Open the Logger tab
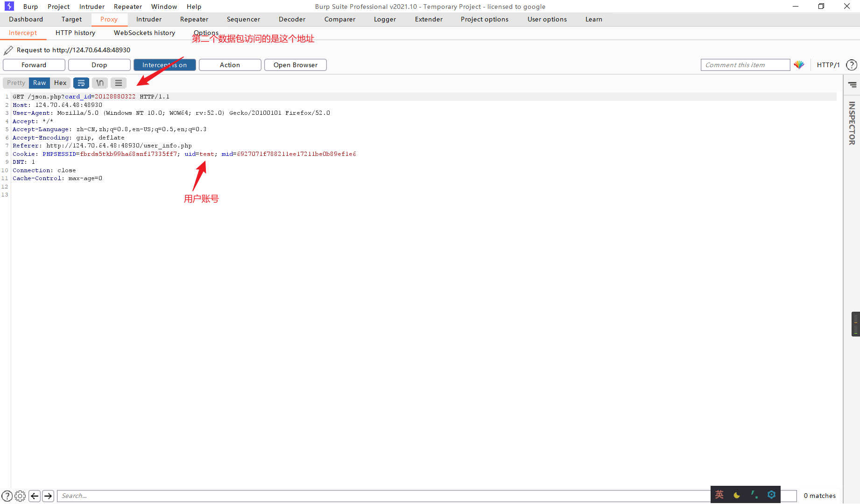Viewport: 860px width, 504px height. click(385, 19)
